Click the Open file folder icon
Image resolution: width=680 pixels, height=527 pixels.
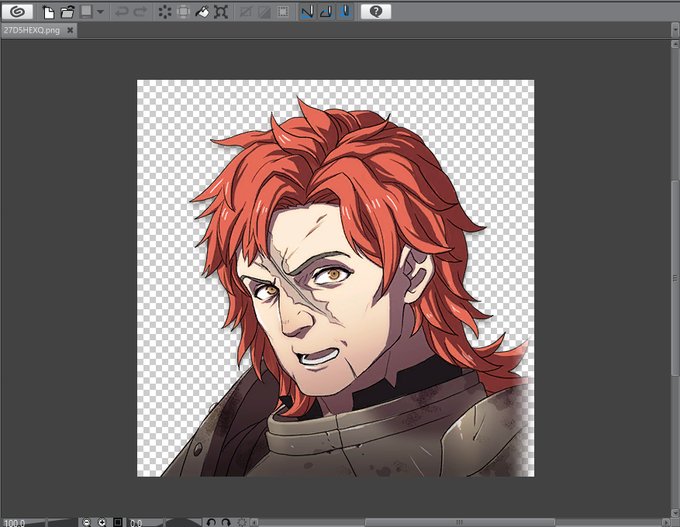tap(67, 12)
